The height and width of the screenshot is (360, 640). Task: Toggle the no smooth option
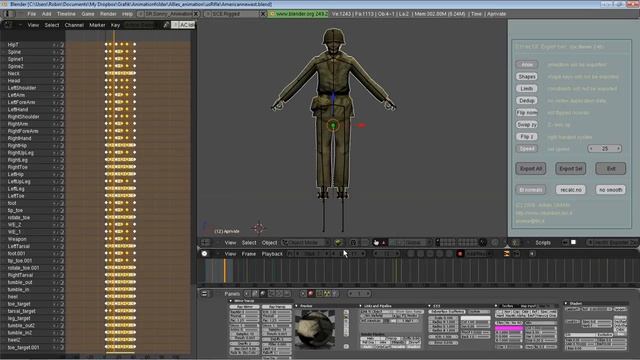611,190
